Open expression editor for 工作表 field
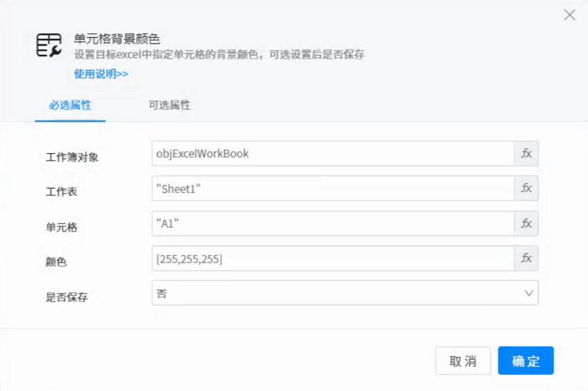The width and height of the screenshot is (588, 391). [526, 189]
